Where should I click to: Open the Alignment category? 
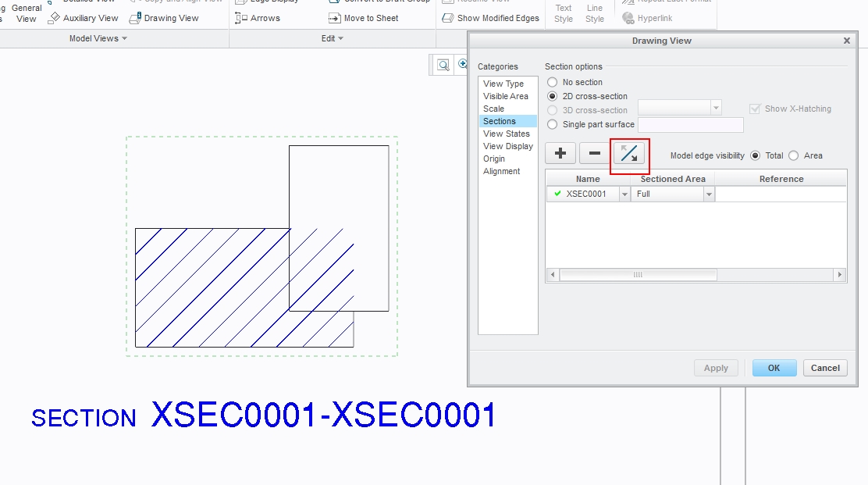point(502,172)
